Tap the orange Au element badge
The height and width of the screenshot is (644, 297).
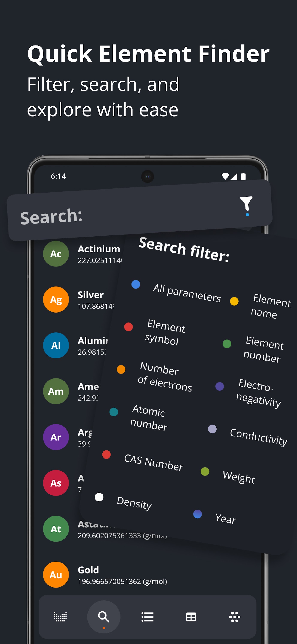tap(56, 574)
